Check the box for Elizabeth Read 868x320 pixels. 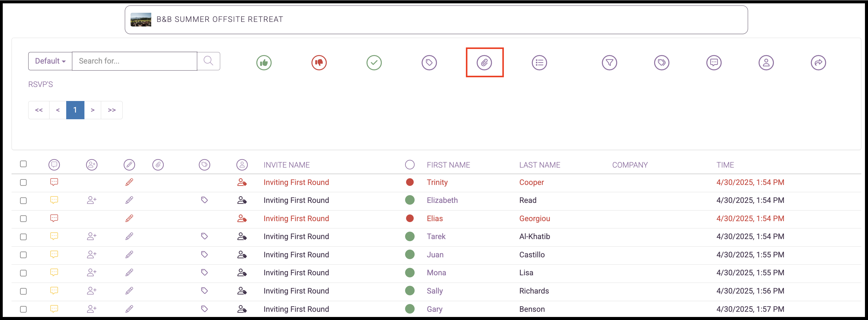[x=23, y=201]
